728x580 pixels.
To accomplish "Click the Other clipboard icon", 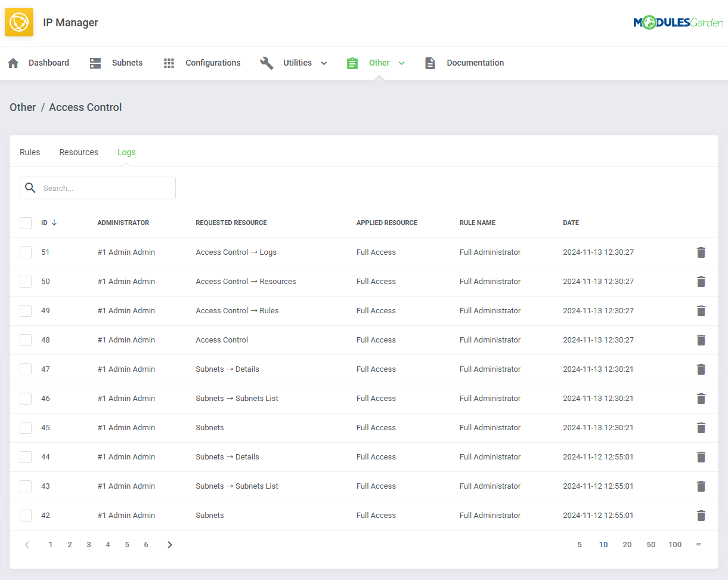I will click(x=352, y=63).
